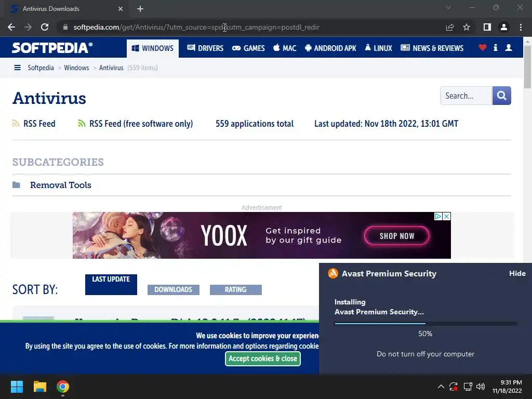Open the Drivers section
The height and width of the screenshot is (399, 532).
pos(205,48)
